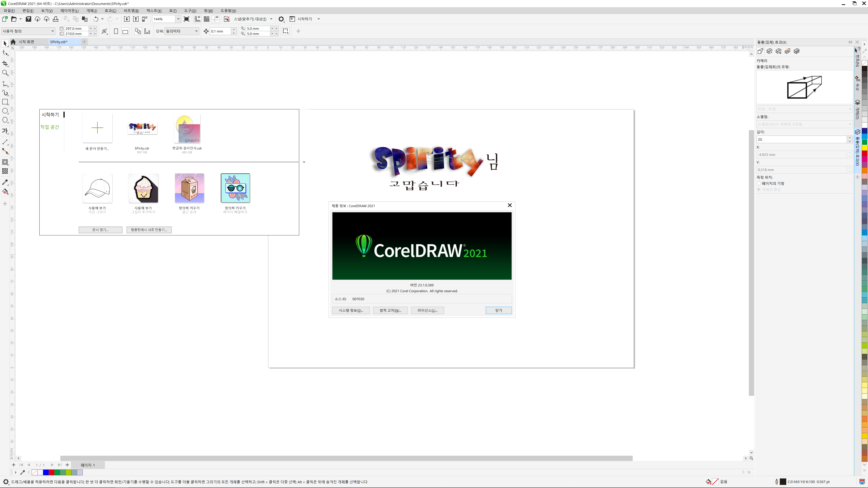Image resolution: width=868 pixels, height=488 pixels.
Task: Select the Text tool (가)
Action: 5,131
